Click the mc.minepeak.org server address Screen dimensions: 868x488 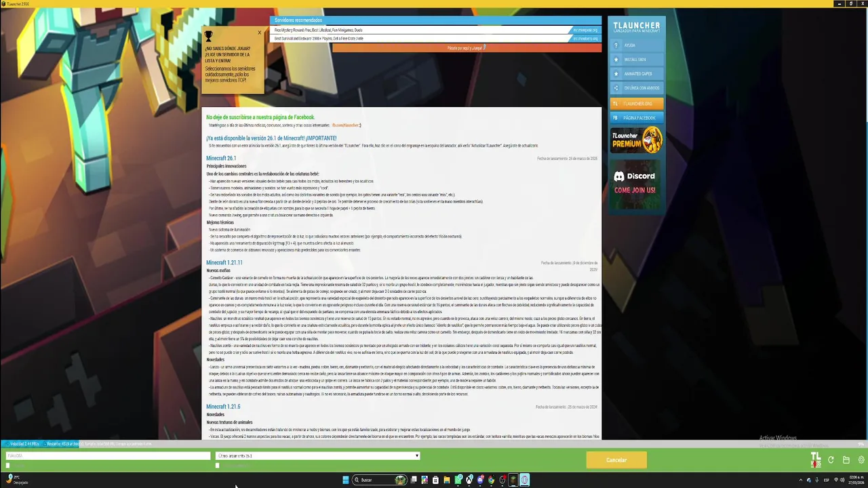click(585, 30)
